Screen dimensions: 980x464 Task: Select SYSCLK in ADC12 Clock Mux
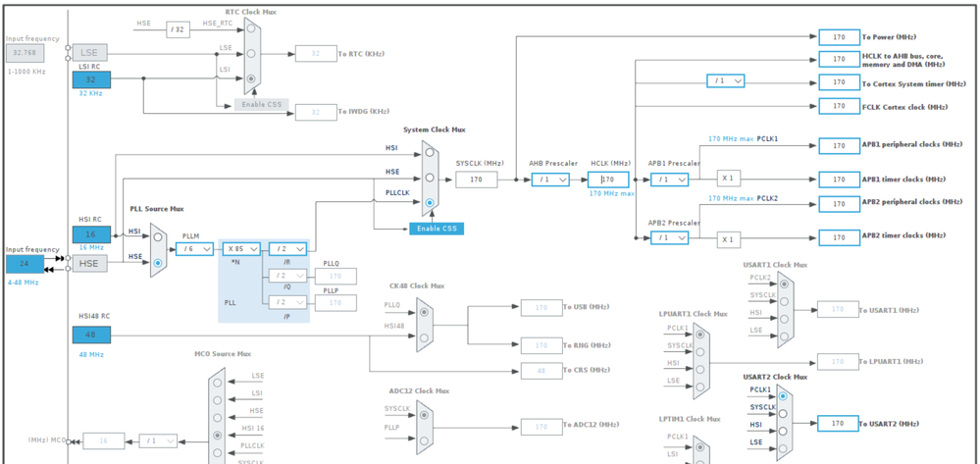[425, 415]
